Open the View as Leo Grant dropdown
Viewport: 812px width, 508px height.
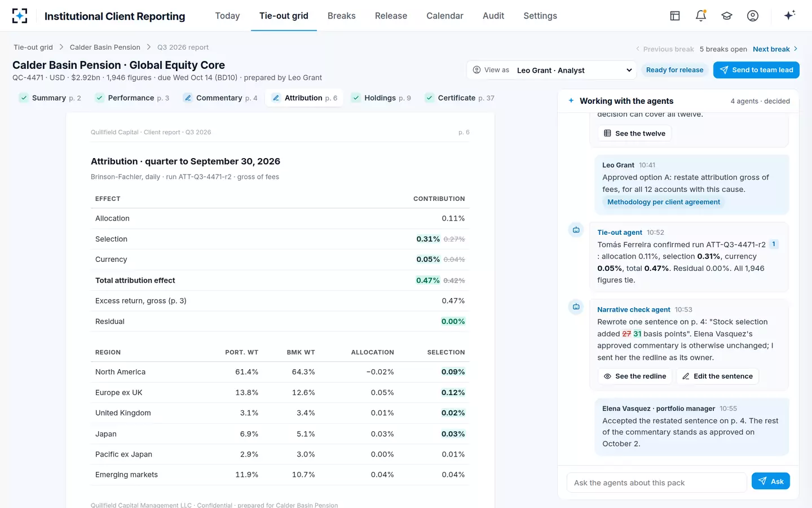click(x=551, y=70)
